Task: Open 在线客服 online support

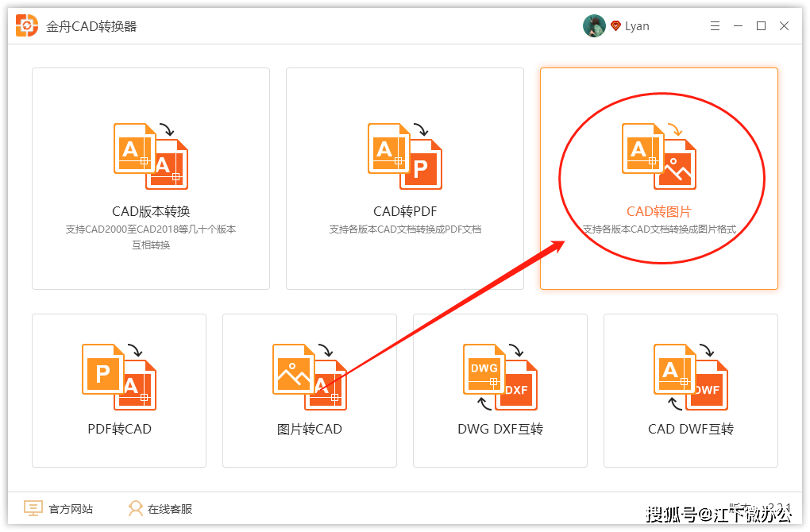Action: coord(170,509)
